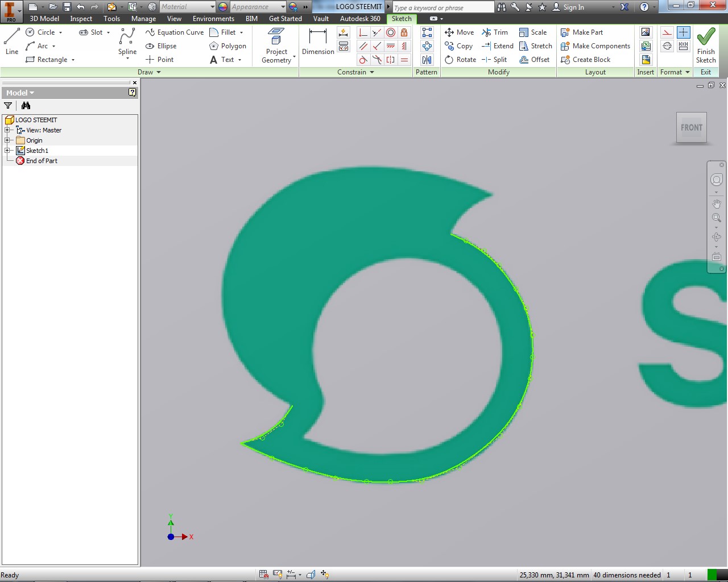Open the Environments tab
This screenshot has width=728, height=582.
[213, 19]
